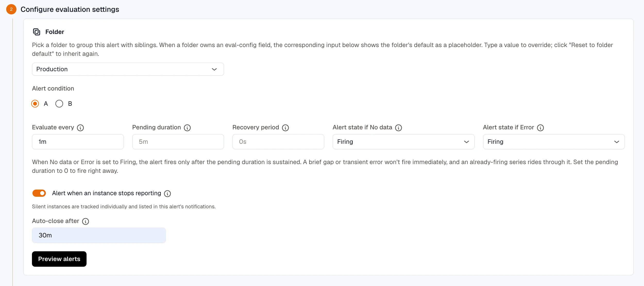Select alert condition A
Screen dimensions: 644x286
coord(35,104)
